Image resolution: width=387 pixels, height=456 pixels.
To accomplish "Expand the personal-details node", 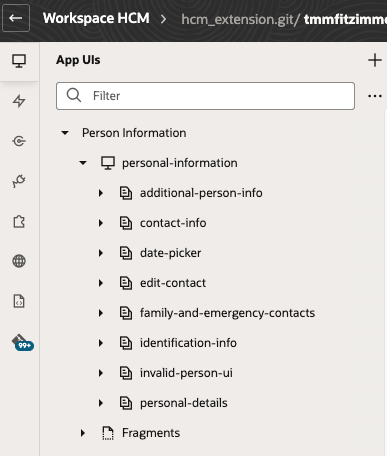I will [101, 403].
